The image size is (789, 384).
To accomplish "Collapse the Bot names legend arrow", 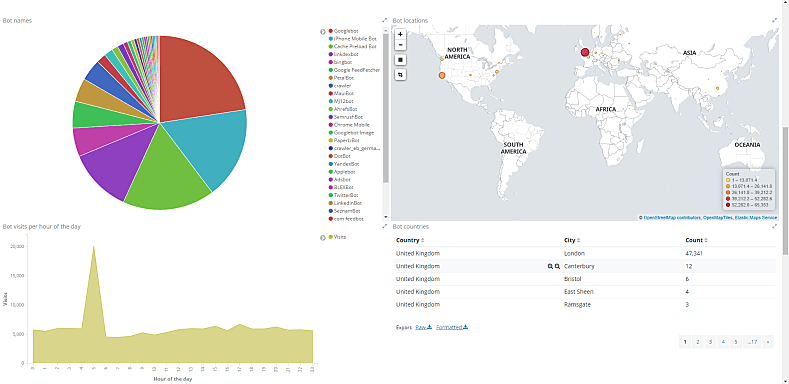I will click(x=323, y=32).
